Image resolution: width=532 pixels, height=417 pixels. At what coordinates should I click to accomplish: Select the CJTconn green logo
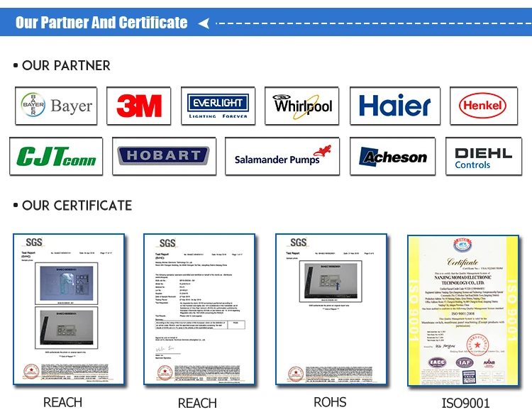tap(56, 157)
